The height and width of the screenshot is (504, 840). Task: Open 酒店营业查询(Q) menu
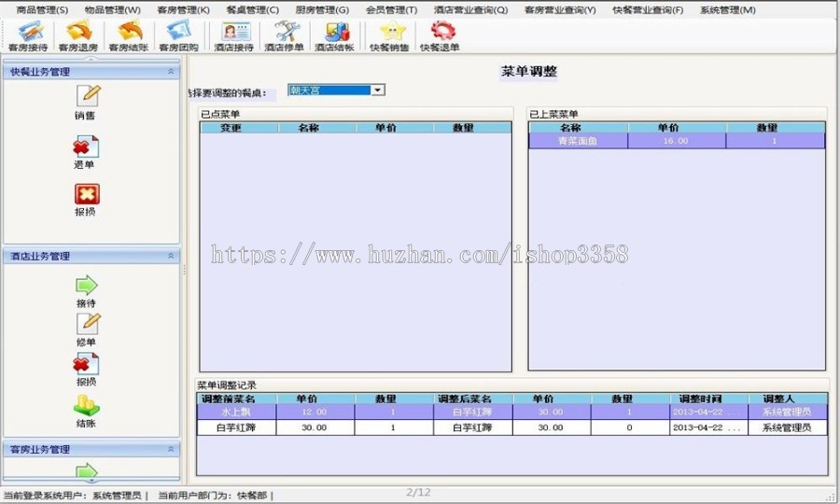[x=471, y=9]
